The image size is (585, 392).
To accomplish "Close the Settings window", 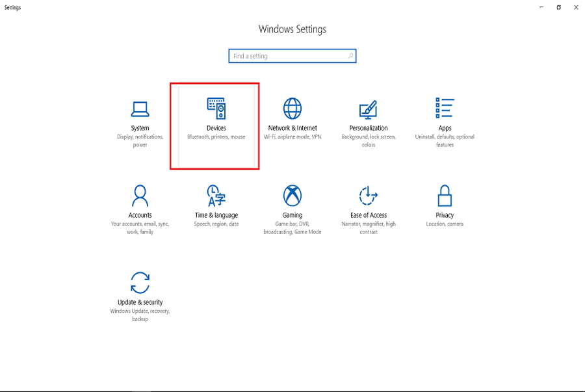I will (x=576, y=7).
